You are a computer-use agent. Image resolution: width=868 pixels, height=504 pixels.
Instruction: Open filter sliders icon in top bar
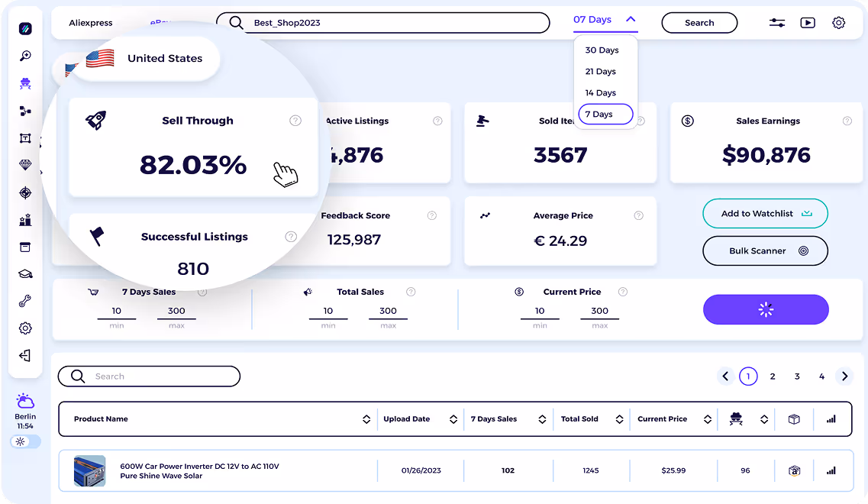776,23
